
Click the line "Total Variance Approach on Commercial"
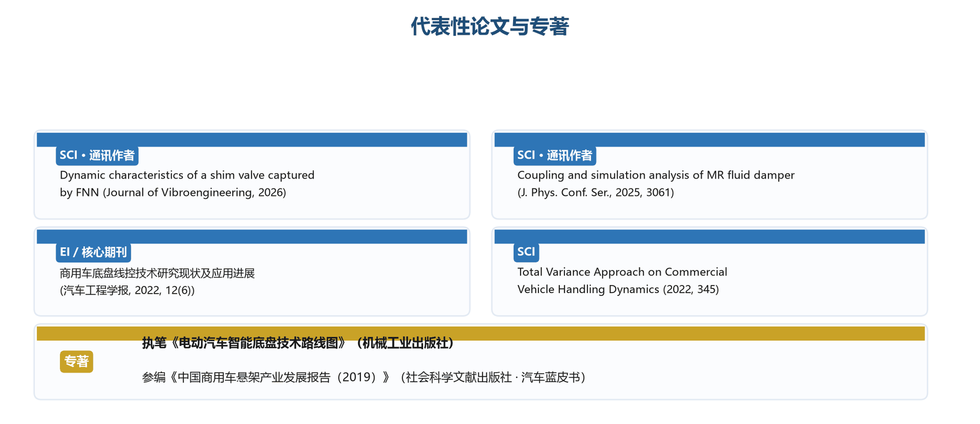point(622,272)
